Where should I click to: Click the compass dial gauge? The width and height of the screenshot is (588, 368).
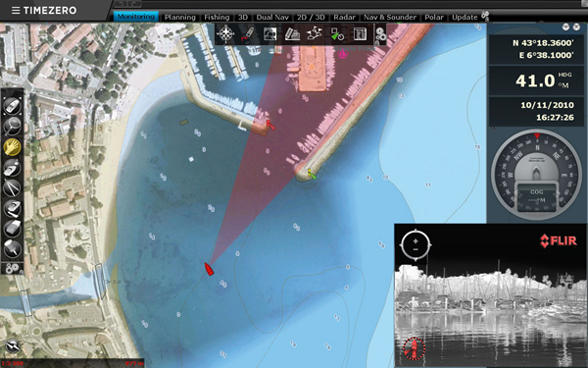click(536, 175)
